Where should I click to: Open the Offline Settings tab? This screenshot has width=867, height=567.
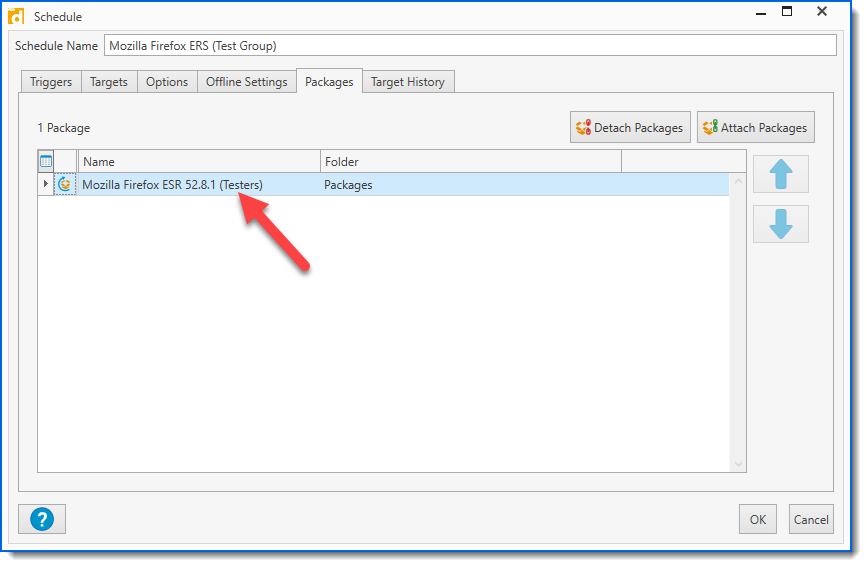[247, 82]
